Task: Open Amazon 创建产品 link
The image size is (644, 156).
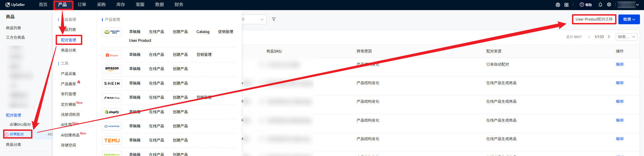Action: click(180, 69)
